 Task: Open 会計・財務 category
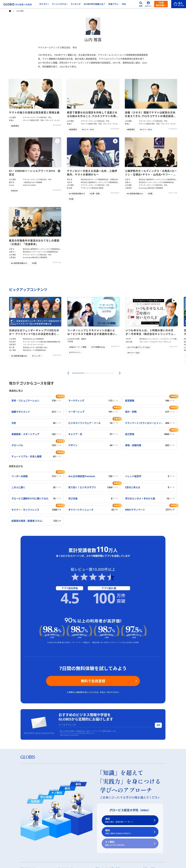click(x=149, y=412)
